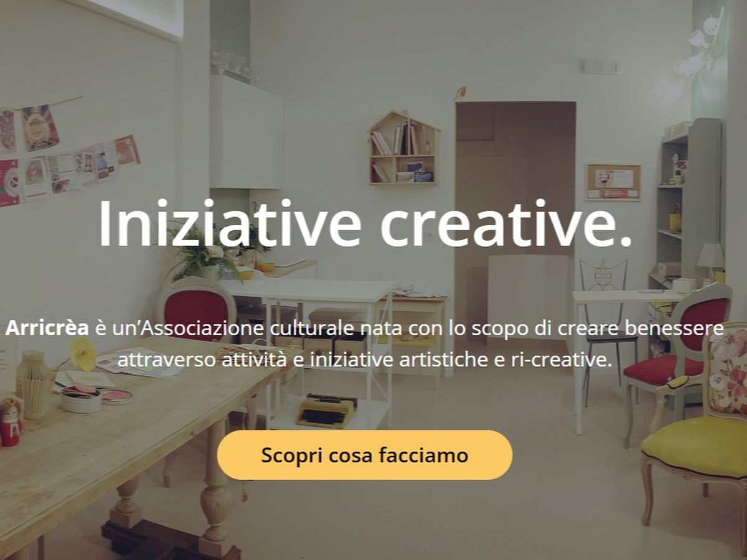Click the cork notice board on wall
The image size is (747, 560).
[613, 182]
